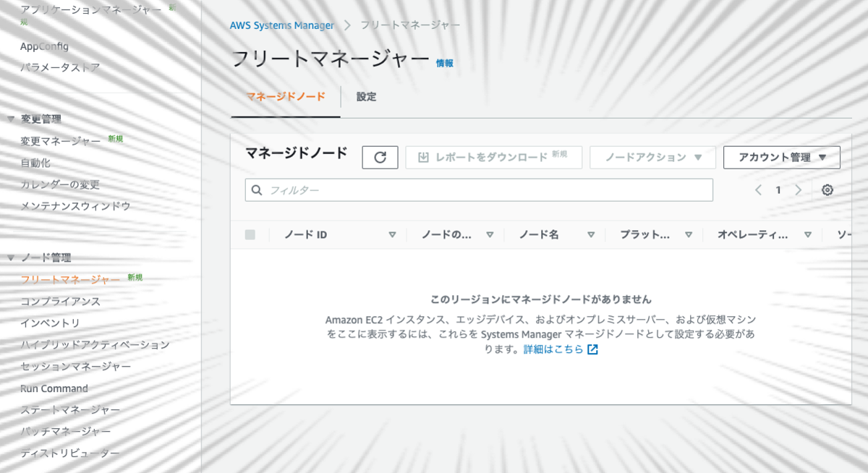Collapse the ノード管理 sidebar section
868x473 pixels.
(11, 258)
